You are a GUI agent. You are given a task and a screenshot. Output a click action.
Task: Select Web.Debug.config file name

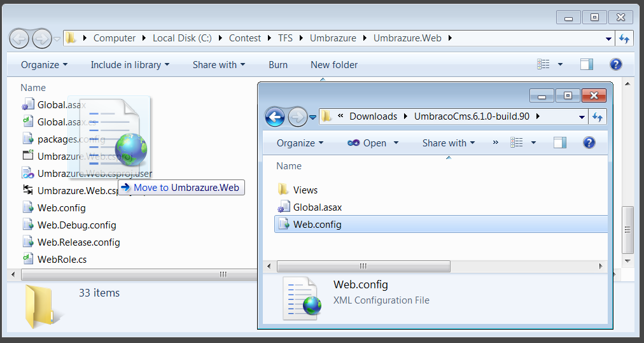pyautogui.click(x=77, y=225)
